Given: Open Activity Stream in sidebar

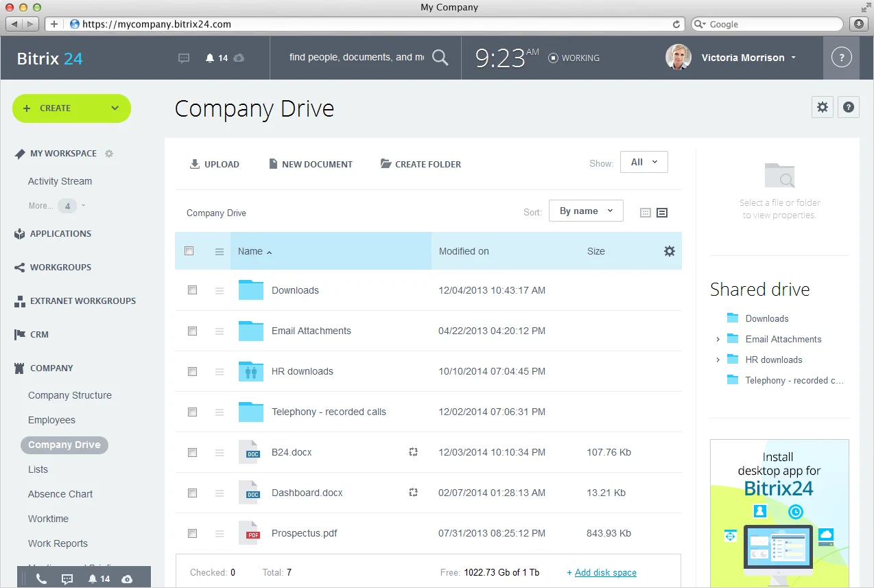Looking at the screenshot, I should (x=60, y=181).
